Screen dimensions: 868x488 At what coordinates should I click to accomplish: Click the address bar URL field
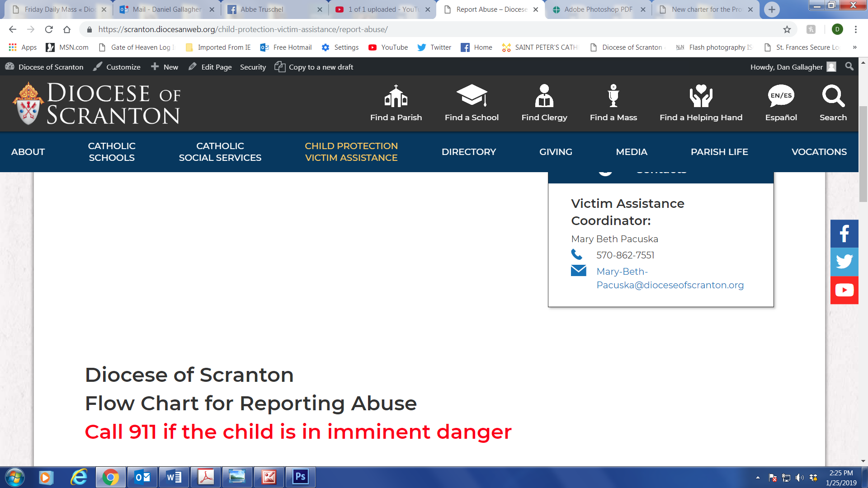point(407,29)
